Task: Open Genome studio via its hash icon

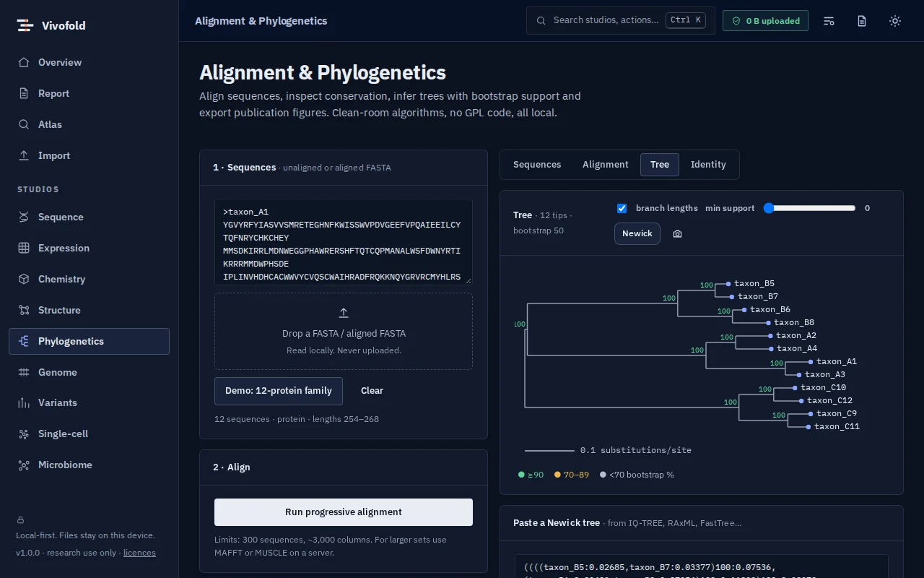Action: (x=24, y=372)
